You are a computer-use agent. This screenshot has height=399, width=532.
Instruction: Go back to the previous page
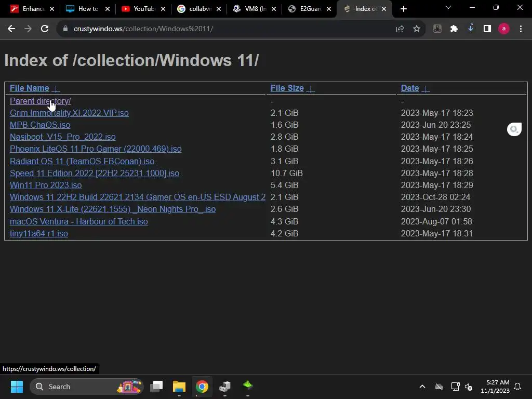pyautogui.click(x=11, y=29)
